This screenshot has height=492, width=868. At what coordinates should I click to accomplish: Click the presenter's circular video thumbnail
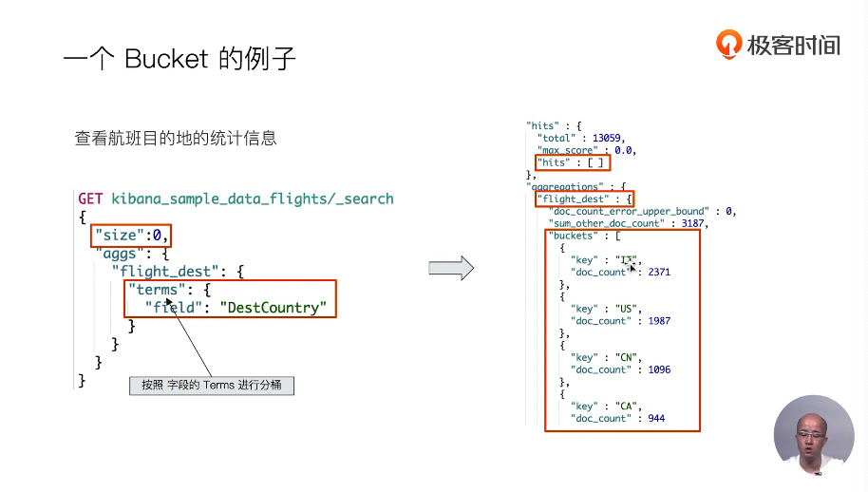point(813,436)
